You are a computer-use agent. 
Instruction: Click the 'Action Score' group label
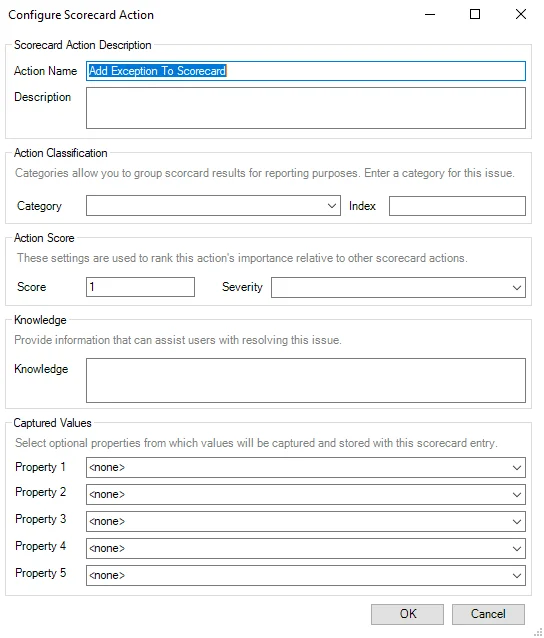click(x=44, y=238)
